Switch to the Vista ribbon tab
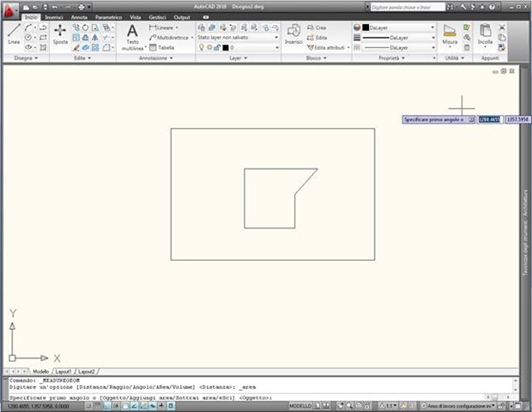Viewport: 532px width, 412px height. click(135, 17)
